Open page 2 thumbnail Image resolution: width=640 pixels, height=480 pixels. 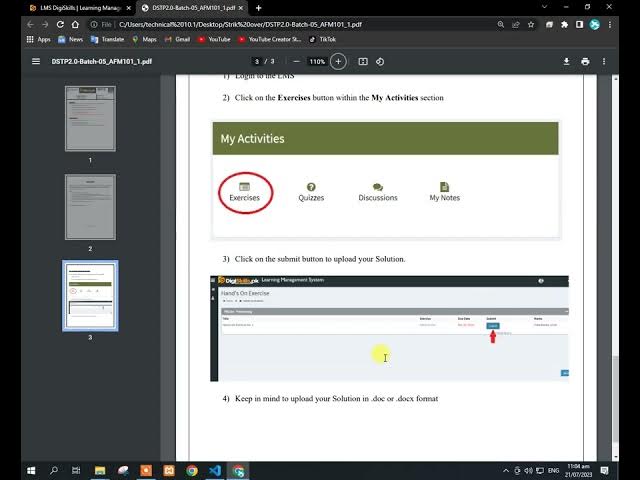(x=90, y=207)
